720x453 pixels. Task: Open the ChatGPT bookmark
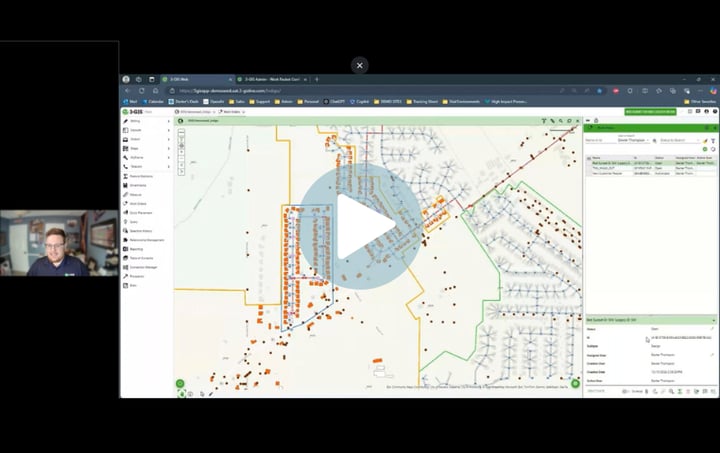[334, 101]
